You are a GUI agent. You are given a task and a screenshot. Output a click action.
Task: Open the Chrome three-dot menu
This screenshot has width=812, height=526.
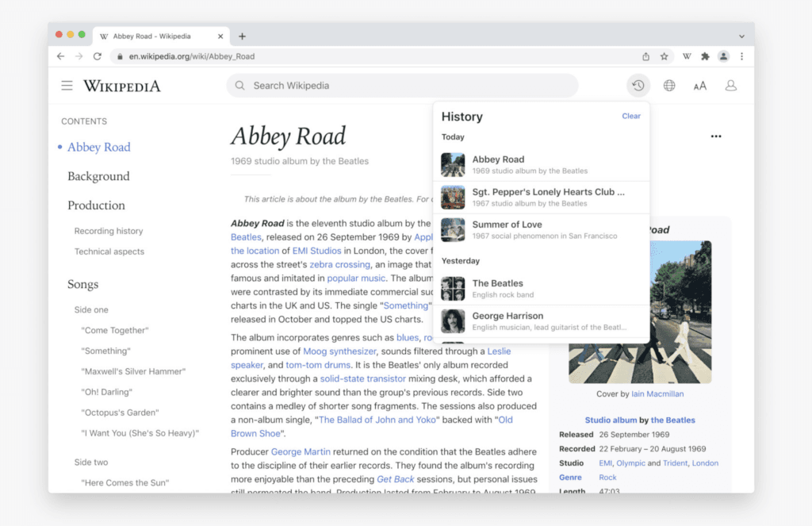pyautogui.click(x=741, y=56)
